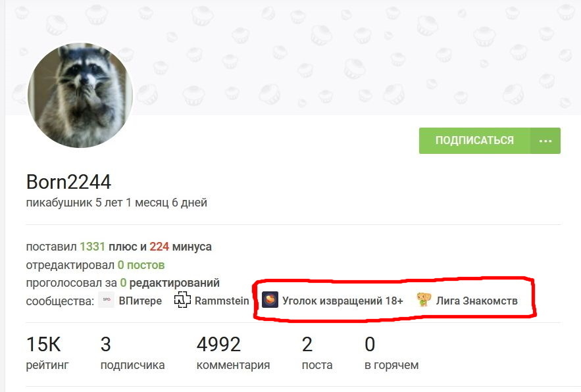Expand the three-dots options menu
The image size is (581, 392).
pyautogui.click(x=545, y=141)
